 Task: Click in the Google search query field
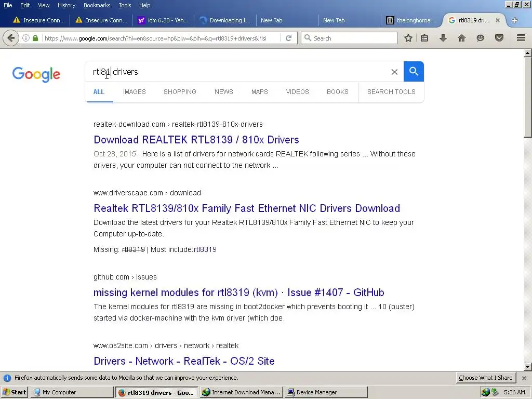237,72
